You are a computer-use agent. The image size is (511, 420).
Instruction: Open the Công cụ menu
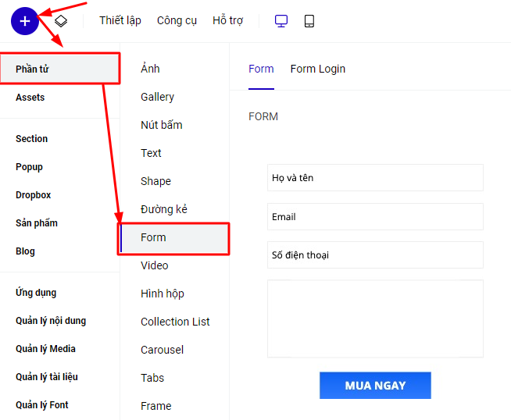pos(177,21)
